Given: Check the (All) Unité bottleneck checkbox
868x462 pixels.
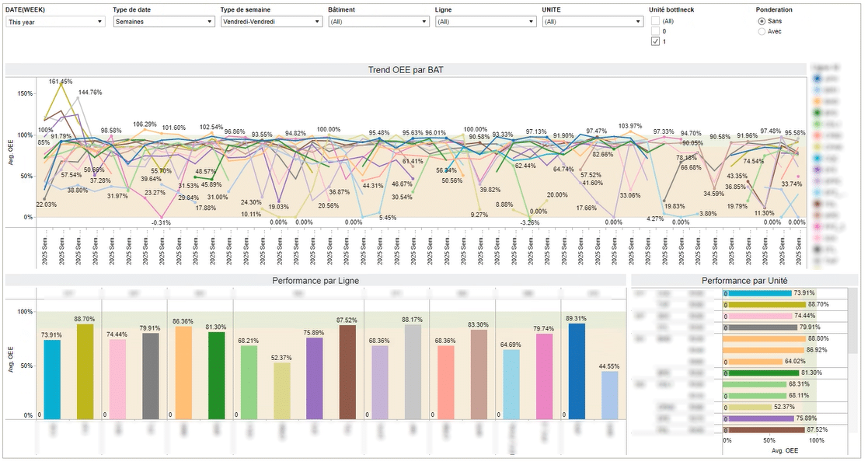Looking at the screenshot, I should click(x=655, y=21).
